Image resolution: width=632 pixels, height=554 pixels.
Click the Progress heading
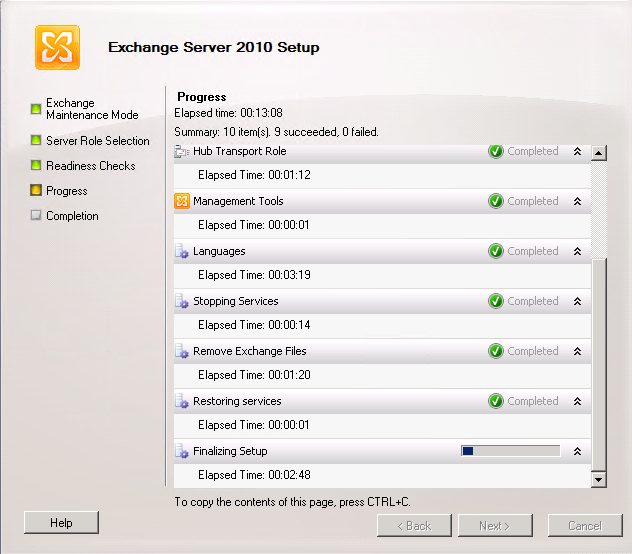click(202, 97)
